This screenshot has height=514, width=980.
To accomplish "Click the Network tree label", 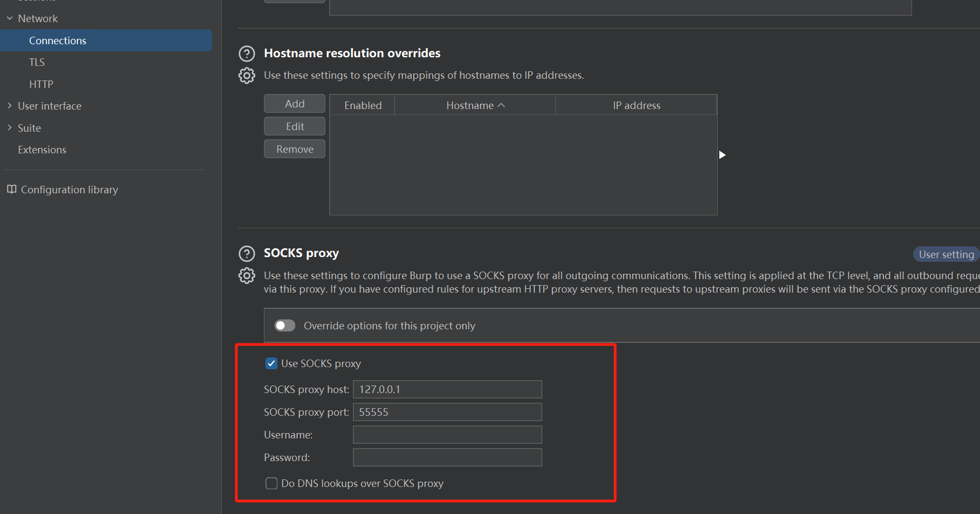I will point(38,18).
